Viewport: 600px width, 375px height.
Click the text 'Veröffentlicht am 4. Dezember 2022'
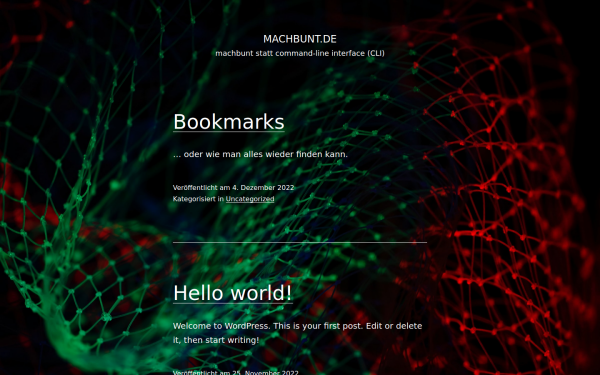(x=233, y=188)
